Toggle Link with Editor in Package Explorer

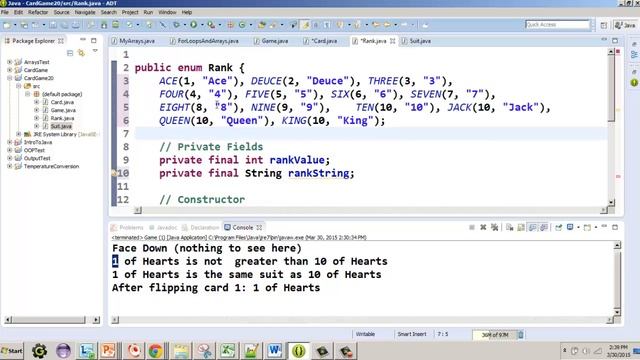click(81, 53)
